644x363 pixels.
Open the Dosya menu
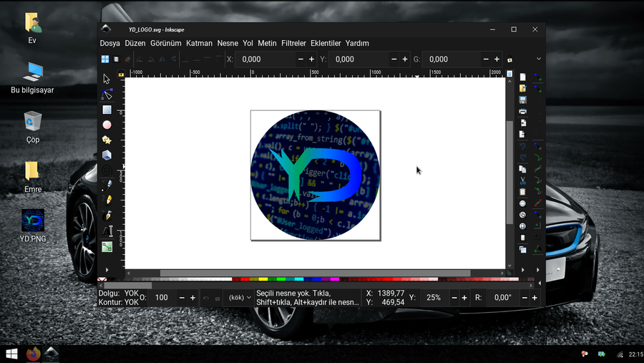[x=109, y=43]
